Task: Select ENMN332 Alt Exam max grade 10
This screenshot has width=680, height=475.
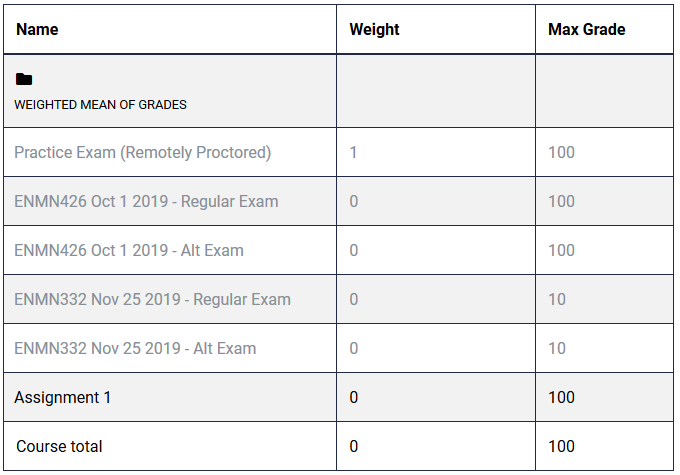Action: (x=557, y=348)
